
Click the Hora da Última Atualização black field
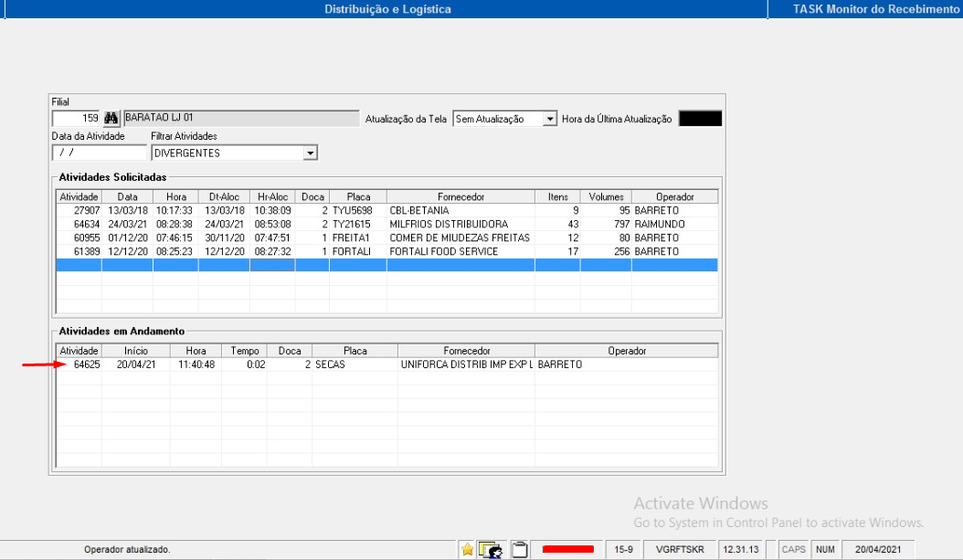[700, 119]
